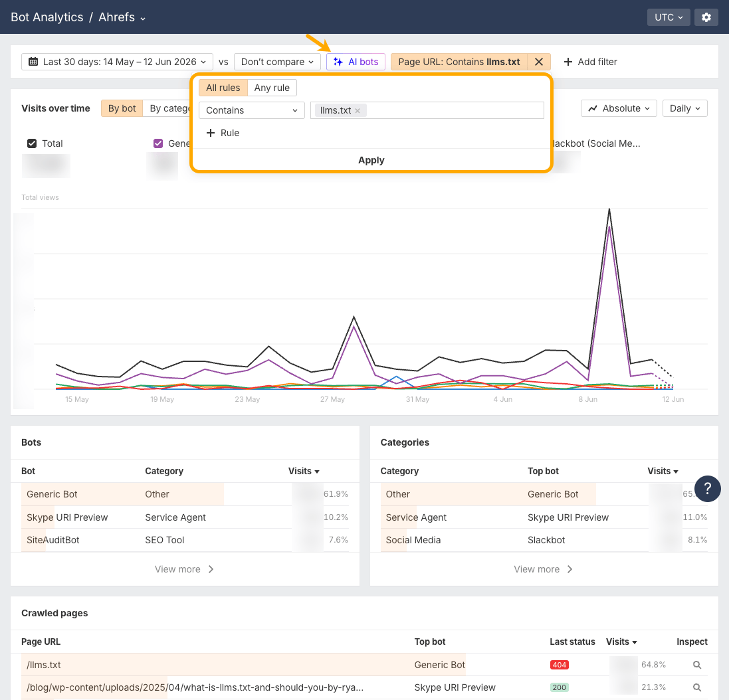The width and height of the screenshot is (729, 700).
Task: Click View more under Bots
Action: coord(185,569)
